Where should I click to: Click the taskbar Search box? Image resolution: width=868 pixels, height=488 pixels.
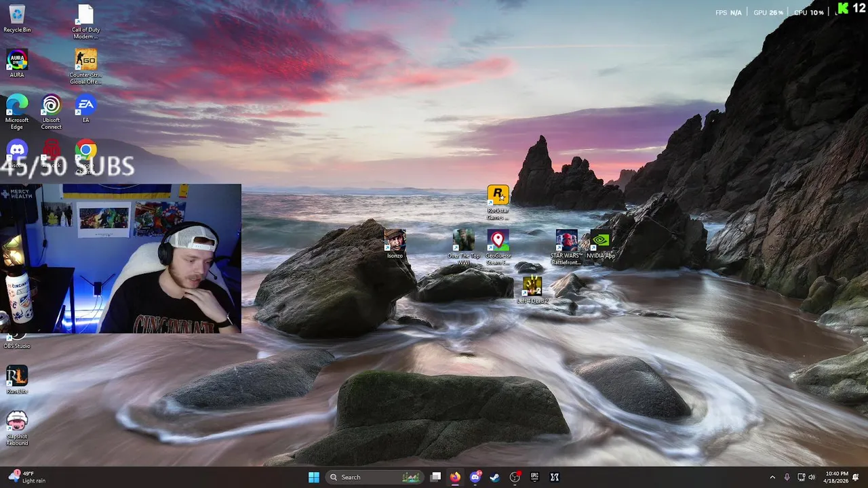374,477
